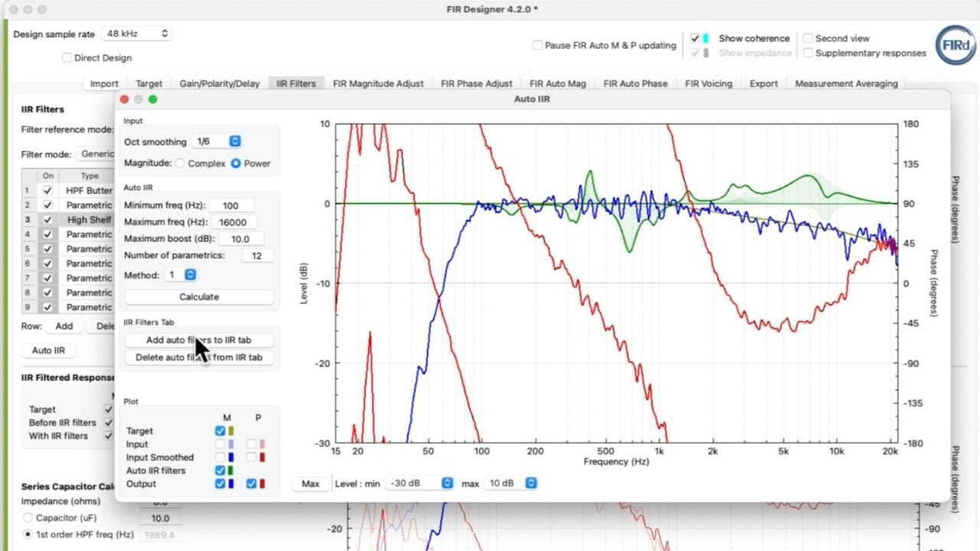Open the Gain/Polarity/Delay tab
The image size is (980, 551).
(220, 83)
